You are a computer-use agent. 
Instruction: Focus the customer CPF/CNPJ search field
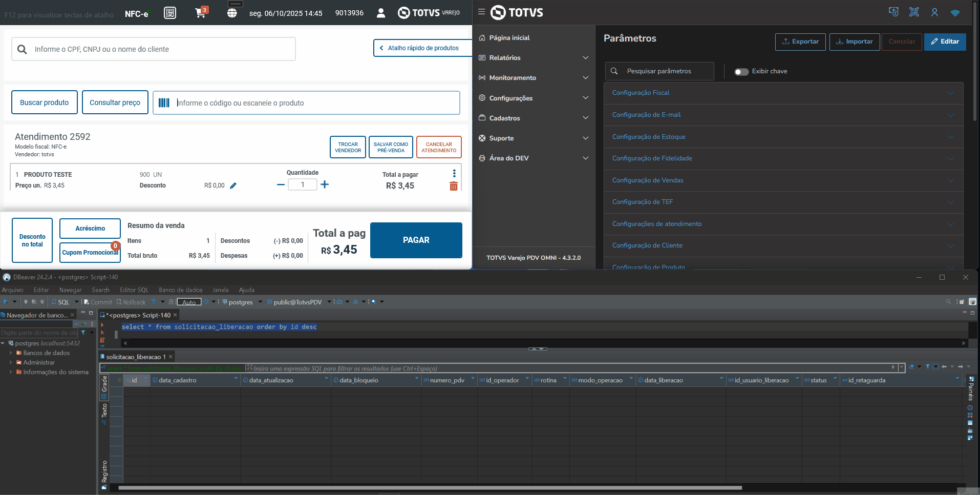coord(154,49)
